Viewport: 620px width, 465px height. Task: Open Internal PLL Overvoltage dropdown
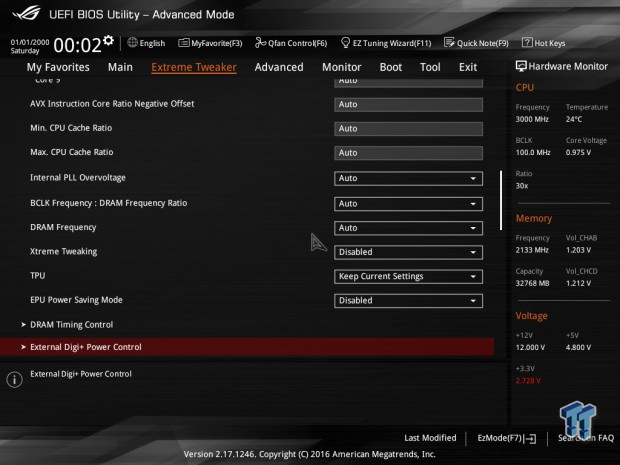tap(408, 178)
